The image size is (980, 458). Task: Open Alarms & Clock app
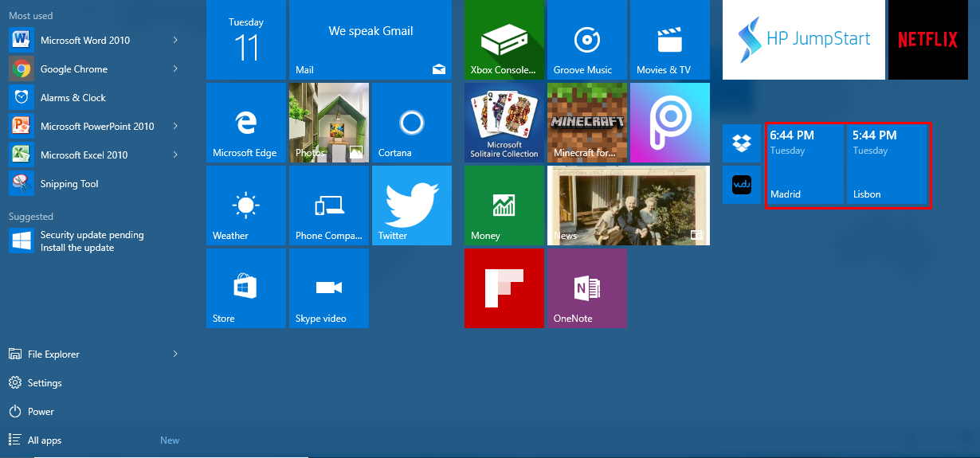pyautogui.click(x=94, y=97)
